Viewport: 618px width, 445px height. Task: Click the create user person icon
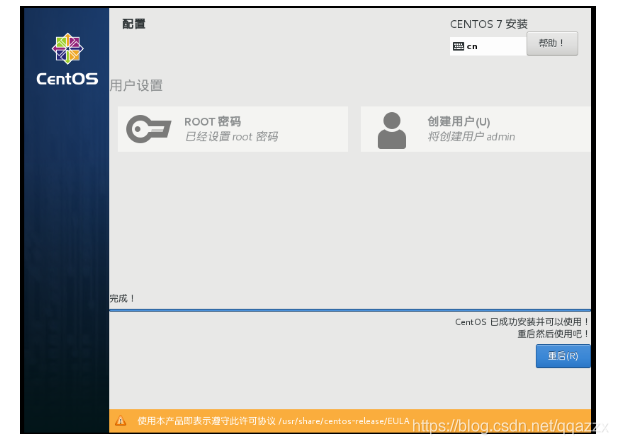click(x=391, y=130)
